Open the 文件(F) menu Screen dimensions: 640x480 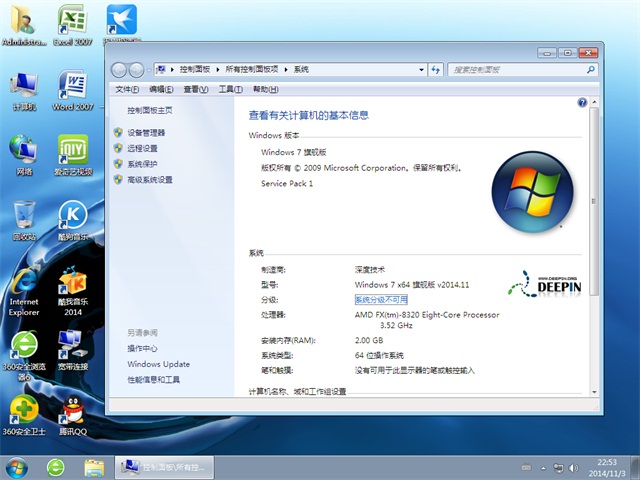127,89
